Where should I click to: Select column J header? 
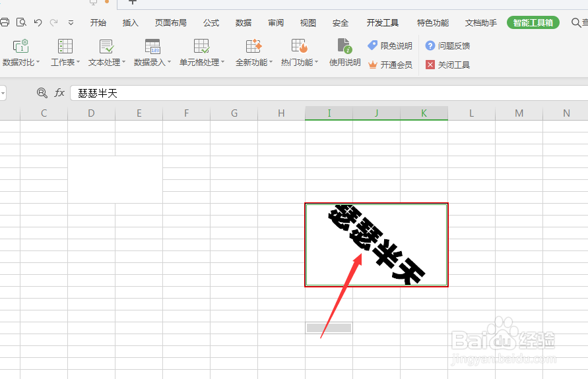[377, 113]
